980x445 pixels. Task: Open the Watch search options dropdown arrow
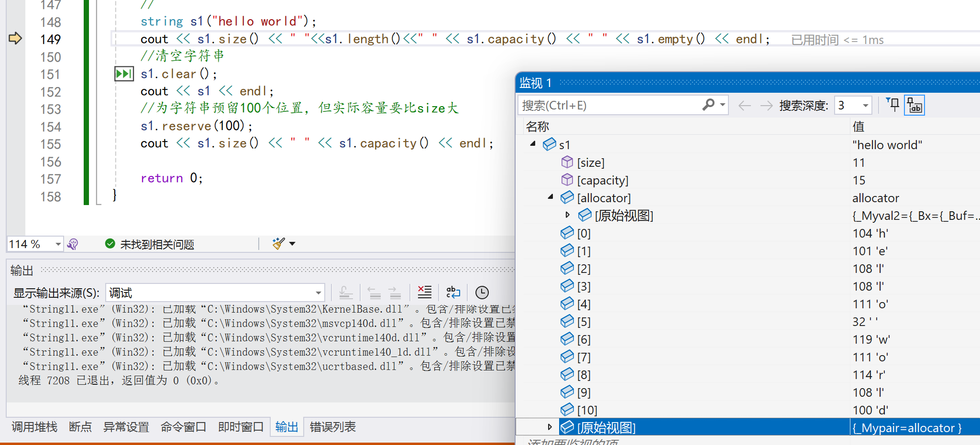(x=723, y=105)
